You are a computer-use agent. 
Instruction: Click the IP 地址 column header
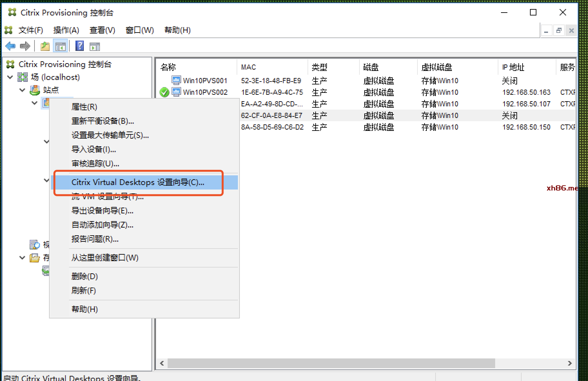513,67
